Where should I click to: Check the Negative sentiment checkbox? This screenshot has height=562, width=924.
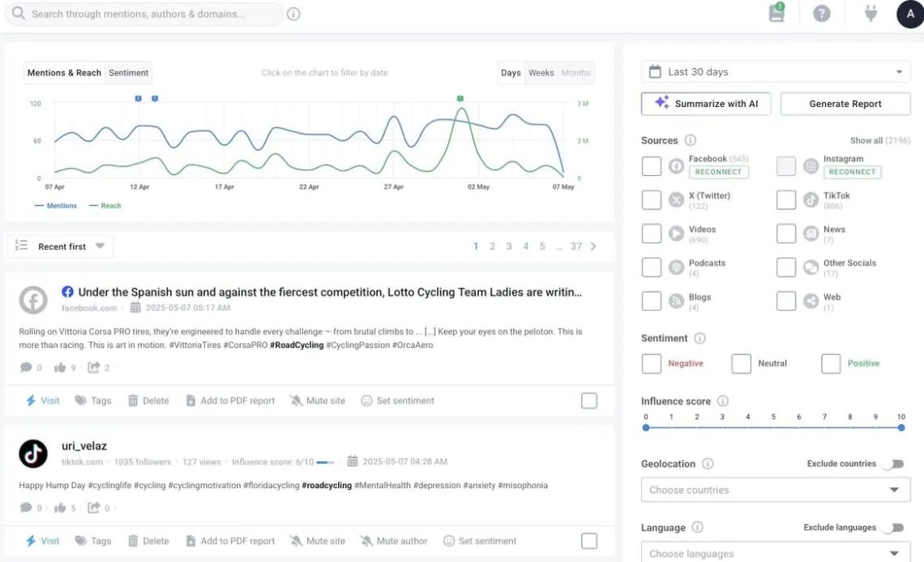point(651,364)
